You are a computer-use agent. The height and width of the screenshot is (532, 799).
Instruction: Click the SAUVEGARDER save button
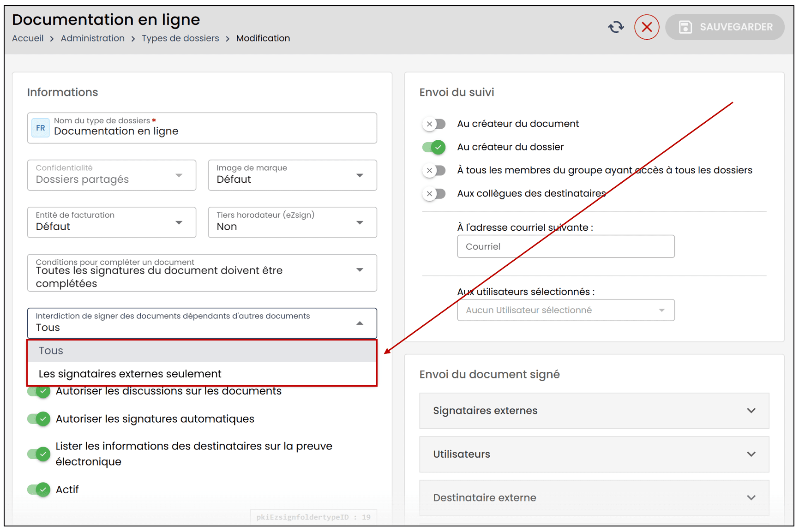tap(725, 27)
